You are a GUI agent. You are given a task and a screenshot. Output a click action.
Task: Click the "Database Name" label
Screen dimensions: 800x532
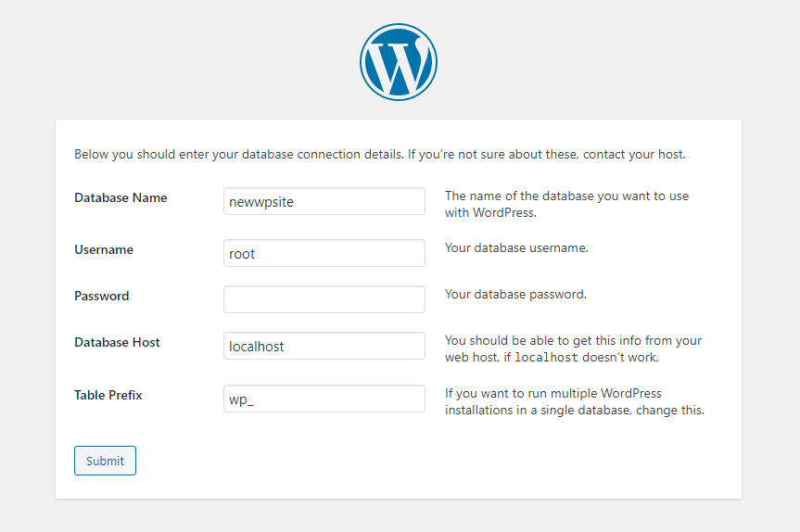pyautogui.click(x=121, y=197)
